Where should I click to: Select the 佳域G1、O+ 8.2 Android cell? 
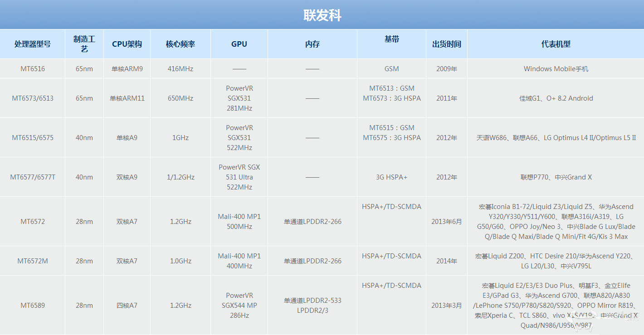[556, 98]
